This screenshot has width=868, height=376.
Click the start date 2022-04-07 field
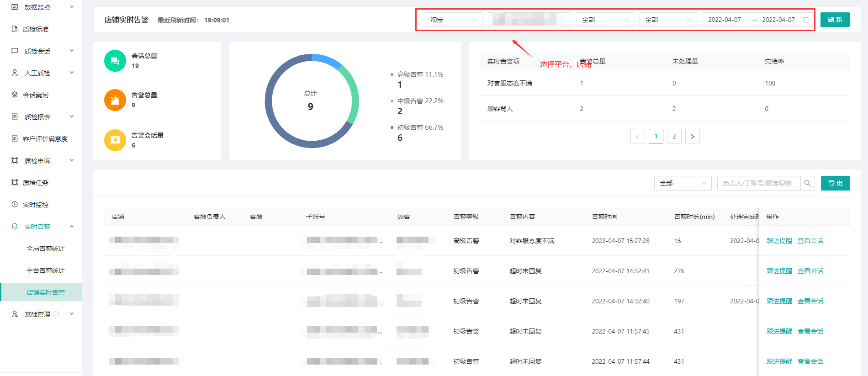coord(725,20)
